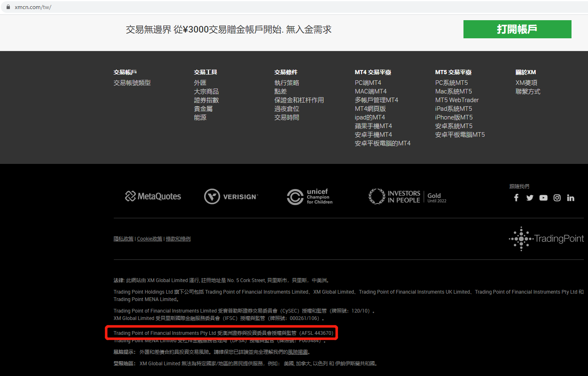Click the MT4 交易平臺 heading

tap(373, 72)
